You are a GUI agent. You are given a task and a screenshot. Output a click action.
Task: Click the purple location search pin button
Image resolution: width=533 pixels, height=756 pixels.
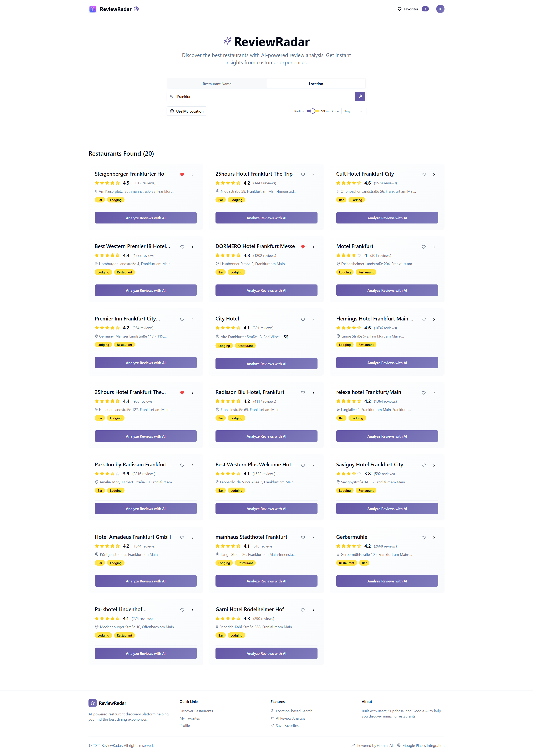pyautogui.click(x=360, y=97)
